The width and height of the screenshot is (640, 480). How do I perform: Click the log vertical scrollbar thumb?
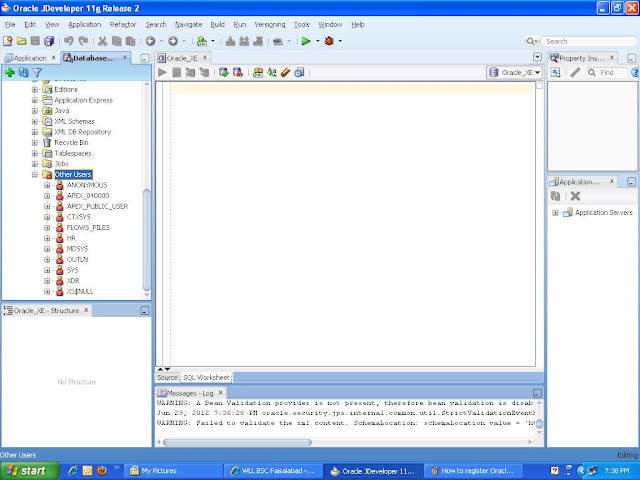(x=539, y=424)
